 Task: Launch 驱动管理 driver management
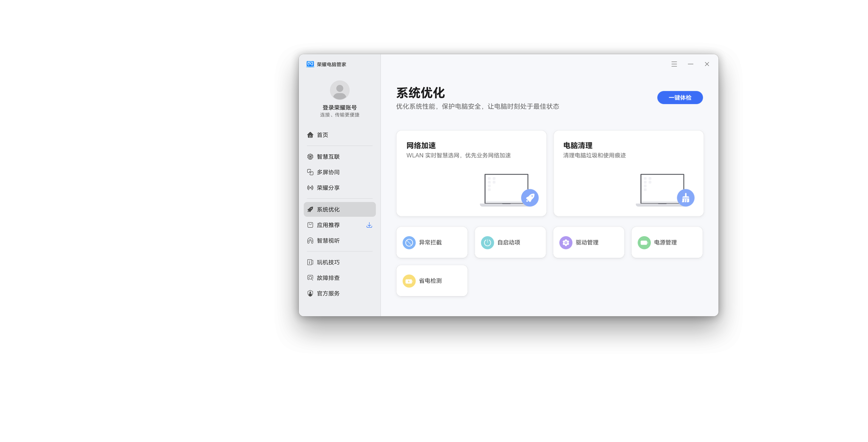588,242
